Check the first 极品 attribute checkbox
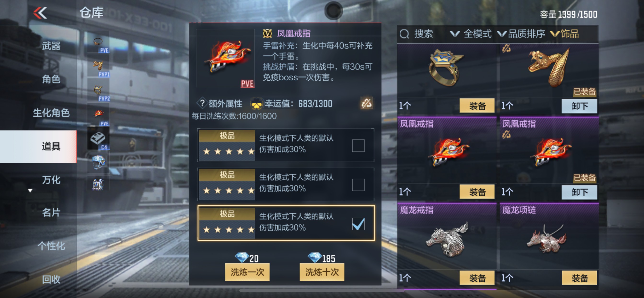Screen dimensions: 644x298 click(358, 145)
